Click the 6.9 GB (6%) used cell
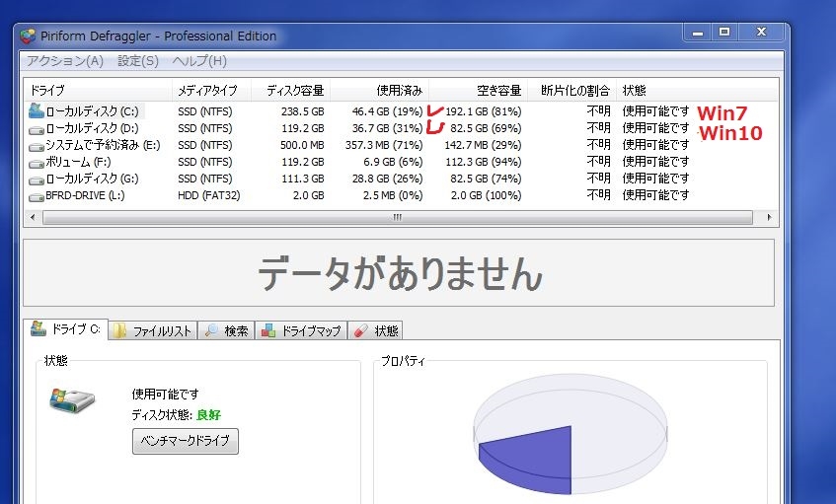Viewport: 836px width, 504px height. [x=393, y=162]
